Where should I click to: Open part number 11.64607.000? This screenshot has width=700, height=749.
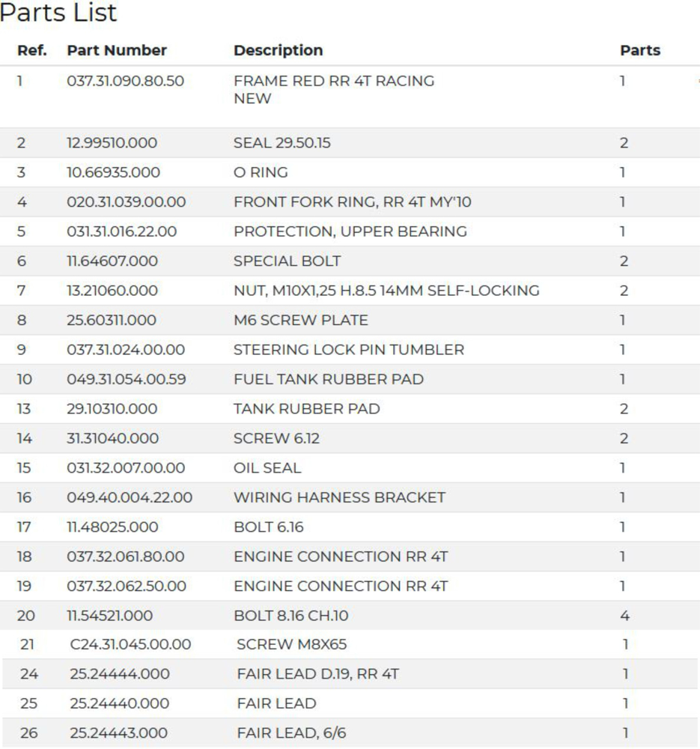tap(112, 261)
